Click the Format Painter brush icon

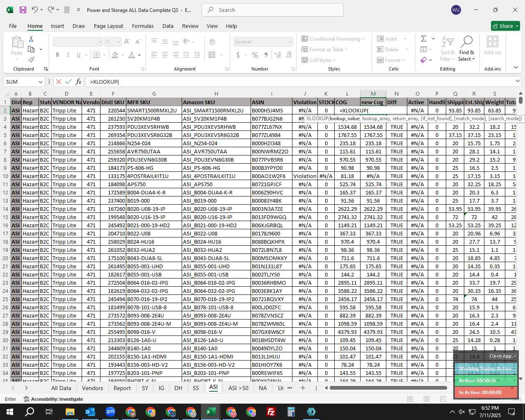(31, 59)
